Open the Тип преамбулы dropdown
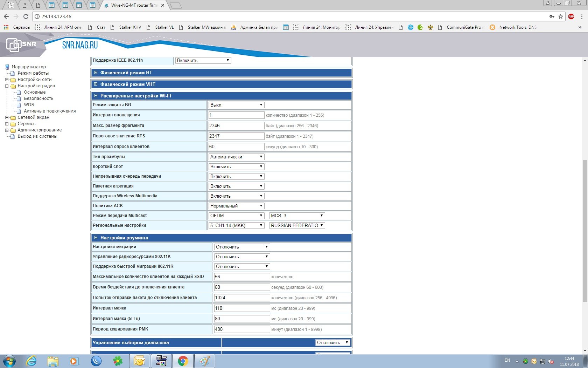This screenshot has width=588, height=368. coord(236,157)
